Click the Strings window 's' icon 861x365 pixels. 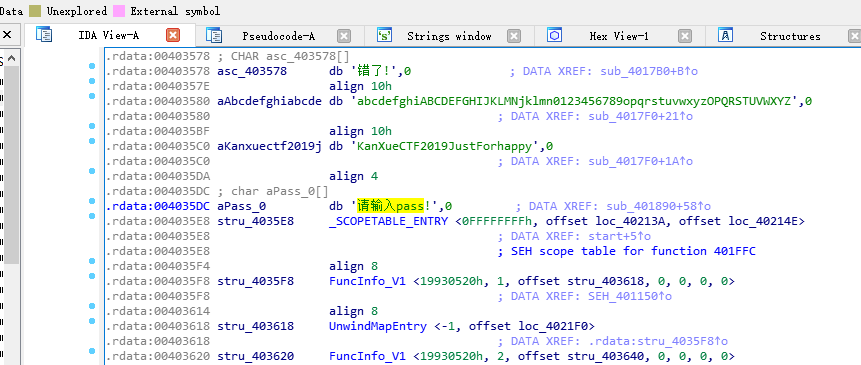(384, 35)
